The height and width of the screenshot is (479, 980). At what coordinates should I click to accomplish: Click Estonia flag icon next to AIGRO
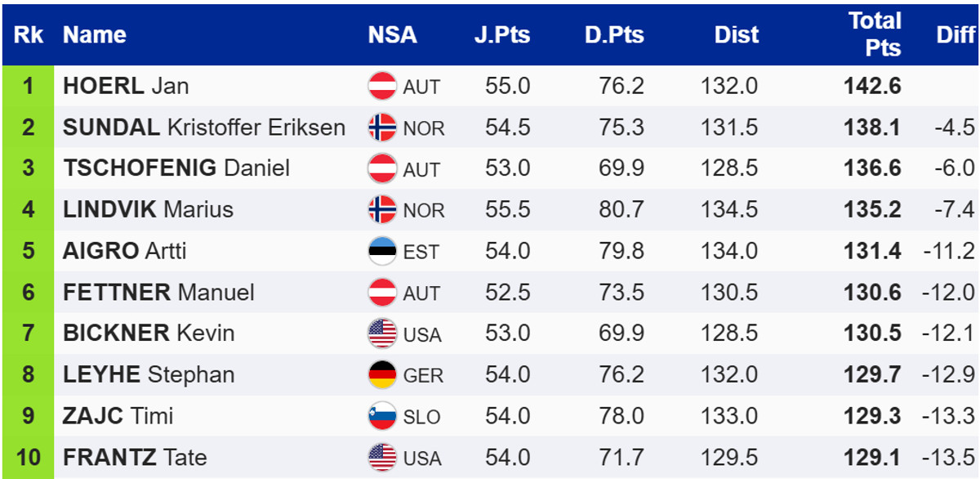tap(382, 251)
